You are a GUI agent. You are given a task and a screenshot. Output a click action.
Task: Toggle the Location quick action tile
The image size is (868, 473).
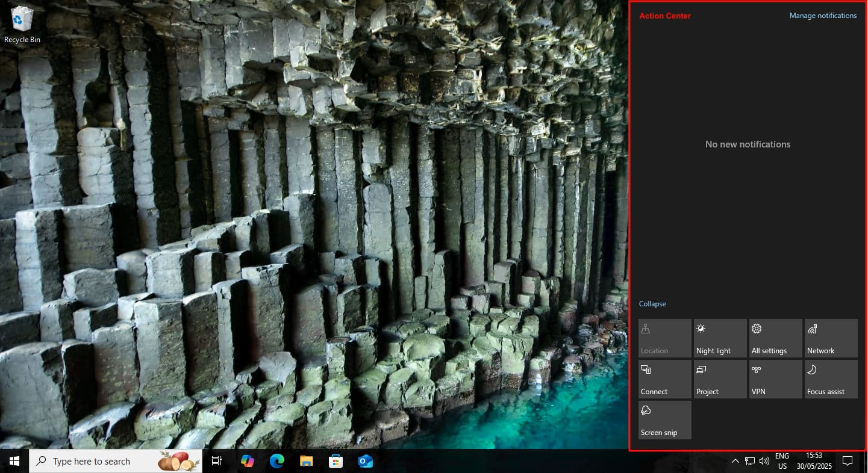click(x=665, y=338)
